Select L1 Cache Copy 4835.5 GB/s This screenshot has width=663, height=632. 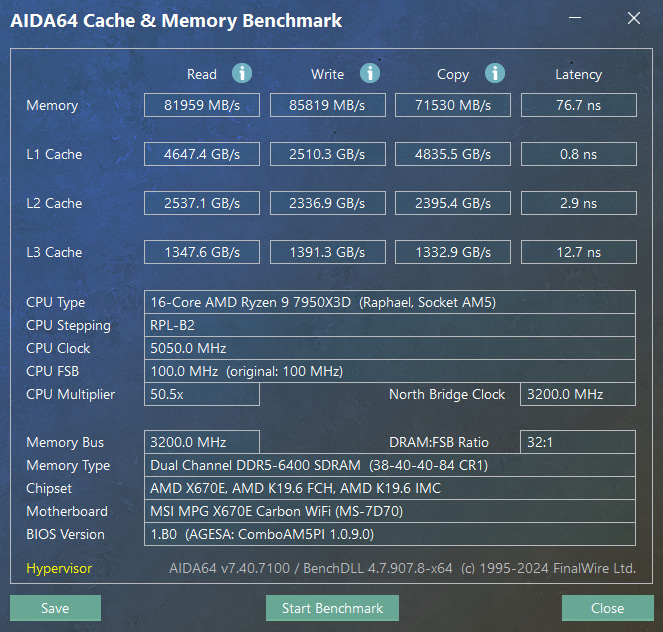[x=453, y=154]
